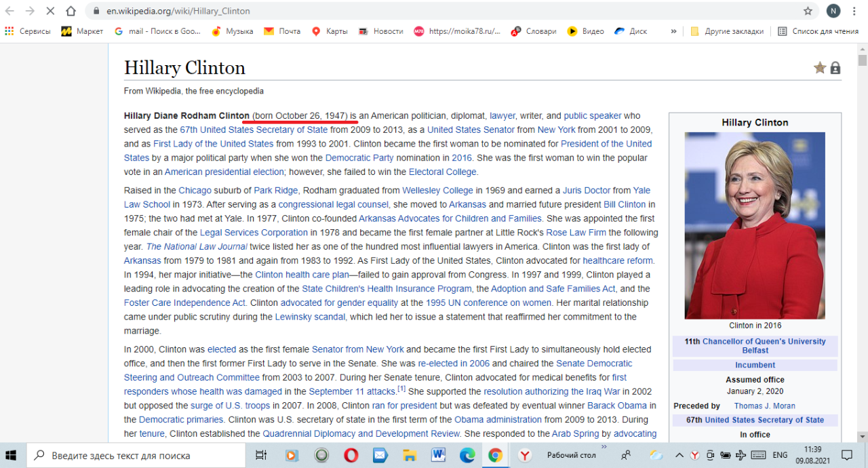Click citation footnote [1]

401,389
